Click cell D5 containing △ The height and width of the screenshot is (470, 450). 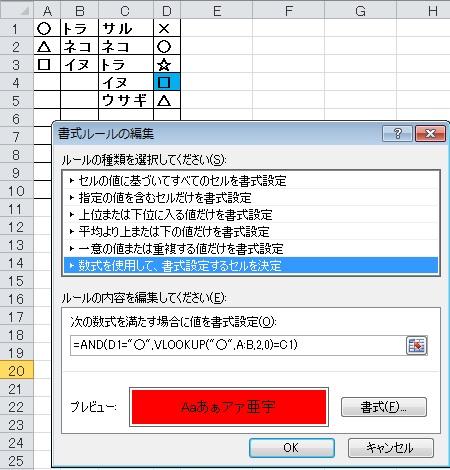click(x=167, y=100)
